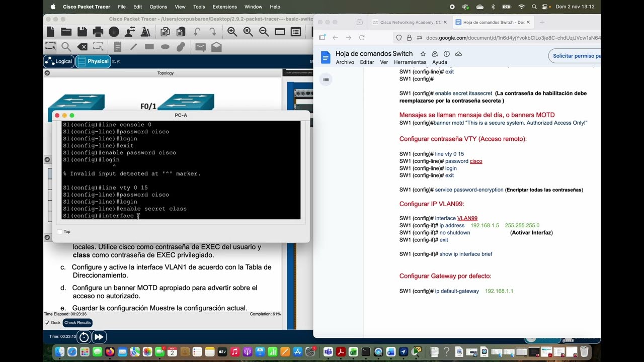
Task: Open the Editar menu in Google Docs
Action: pyautogui.click(x=367, y=62)
